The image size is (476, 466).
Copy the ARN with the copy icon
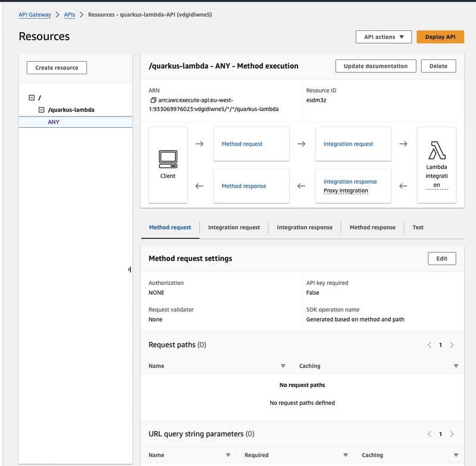click(154, 100)
